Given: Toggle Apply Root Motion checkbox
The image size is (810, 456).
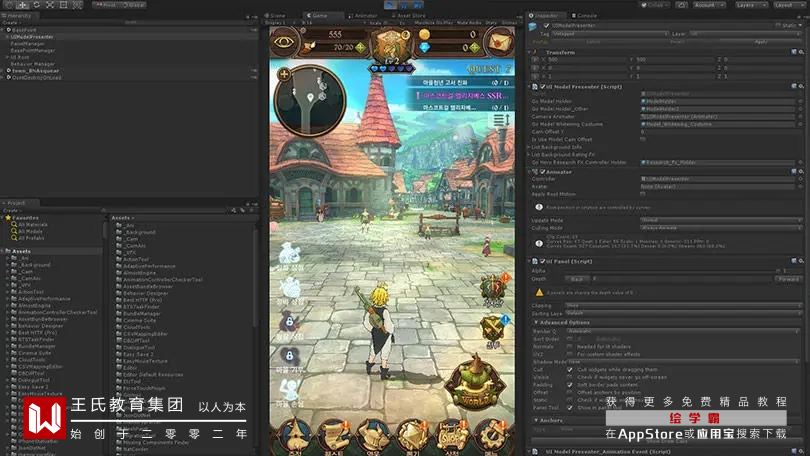Looking at the screenshot, I should tap(643, 194).
